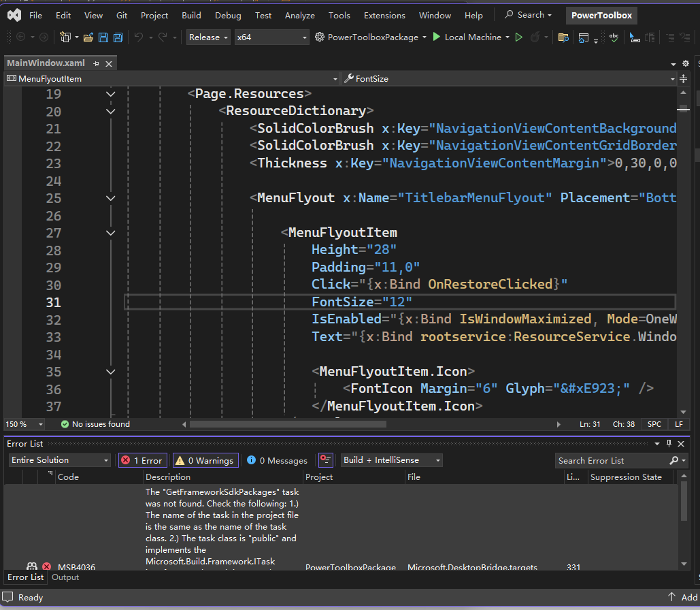Toggle the 0 Warnings filter
The width and height of the screenshot is (700, 610).
206,460
